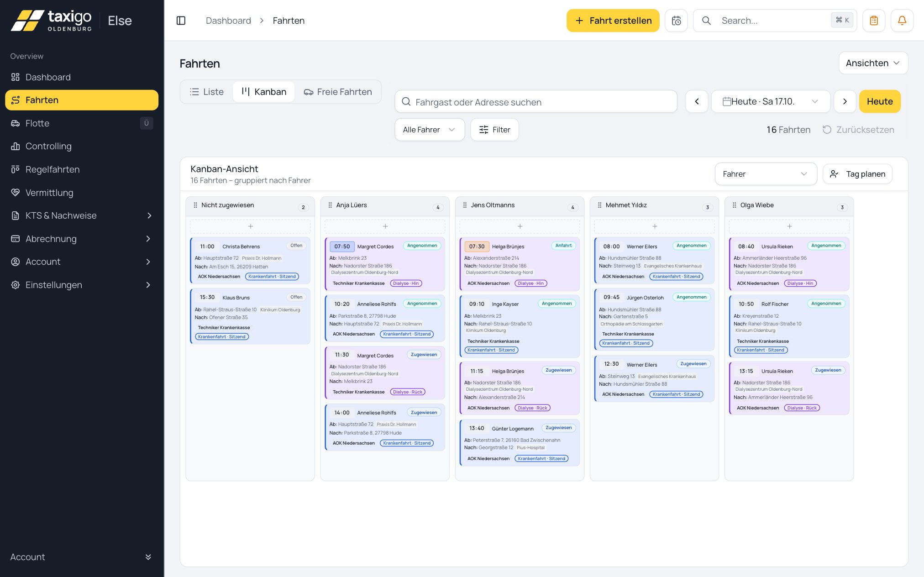Open Vermittlung in the sidebar
Viewport: 924px width, 577px height.
[82, 193]
